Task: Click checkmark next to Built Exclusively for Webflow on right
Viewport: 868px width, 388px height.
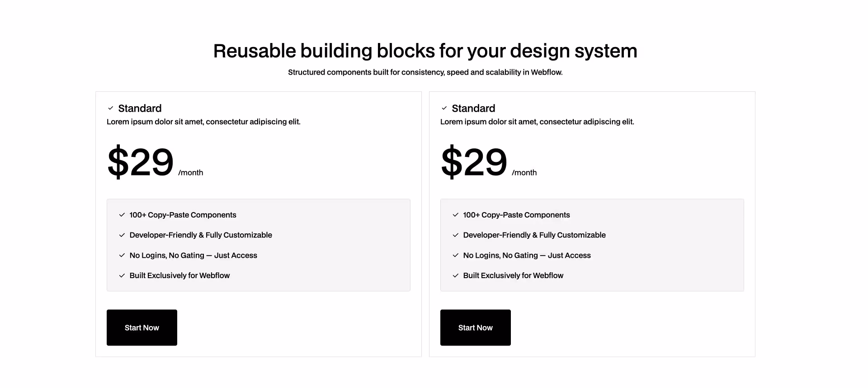Action: point(455,275)
